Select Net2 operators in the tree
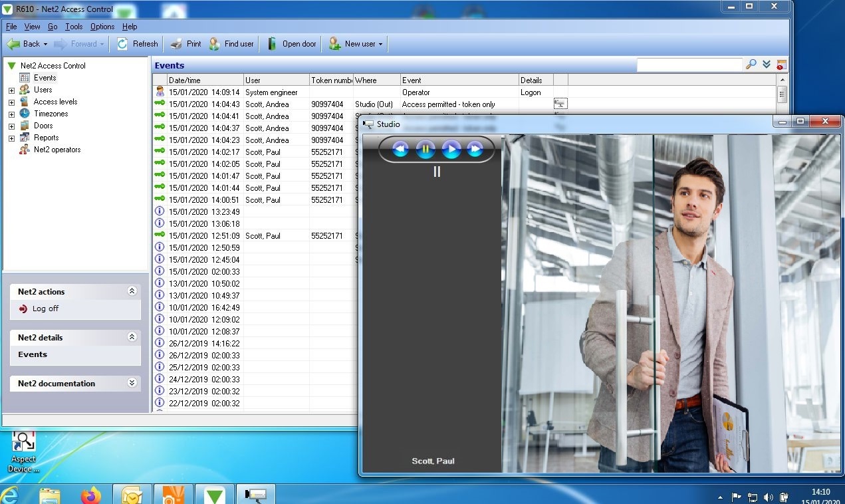 [57, 150]
